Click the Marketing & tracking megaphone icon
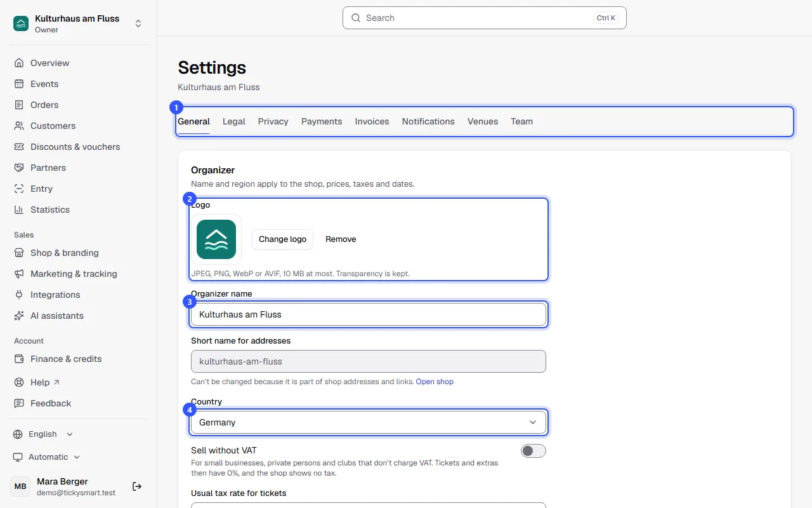812x508 pixels. [19, 274]
